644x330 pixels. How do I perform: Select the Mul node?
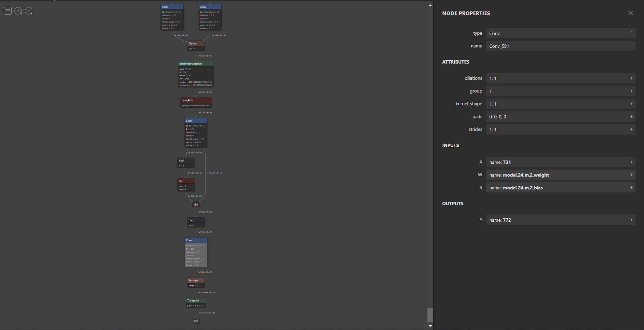[196, 205]
